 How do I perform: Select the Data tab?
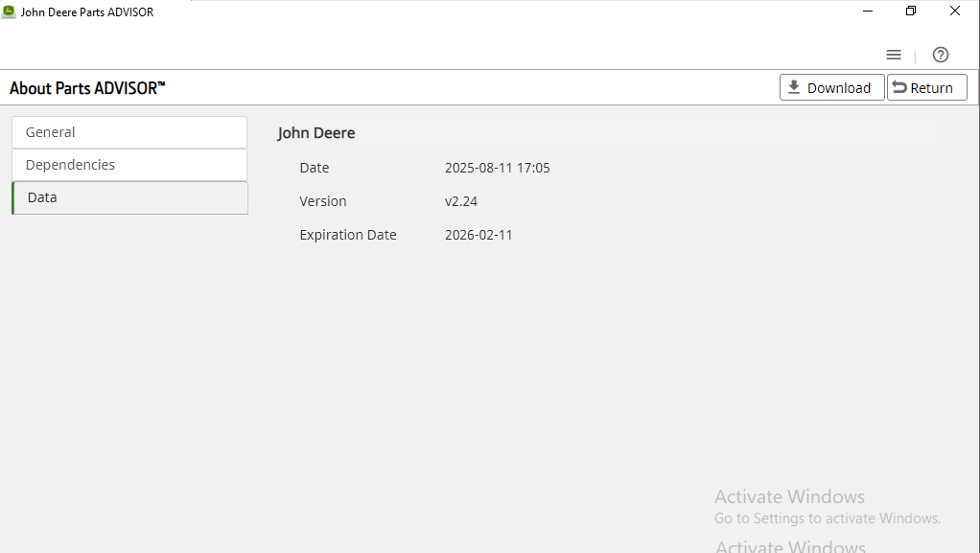(x=130, y=198)
